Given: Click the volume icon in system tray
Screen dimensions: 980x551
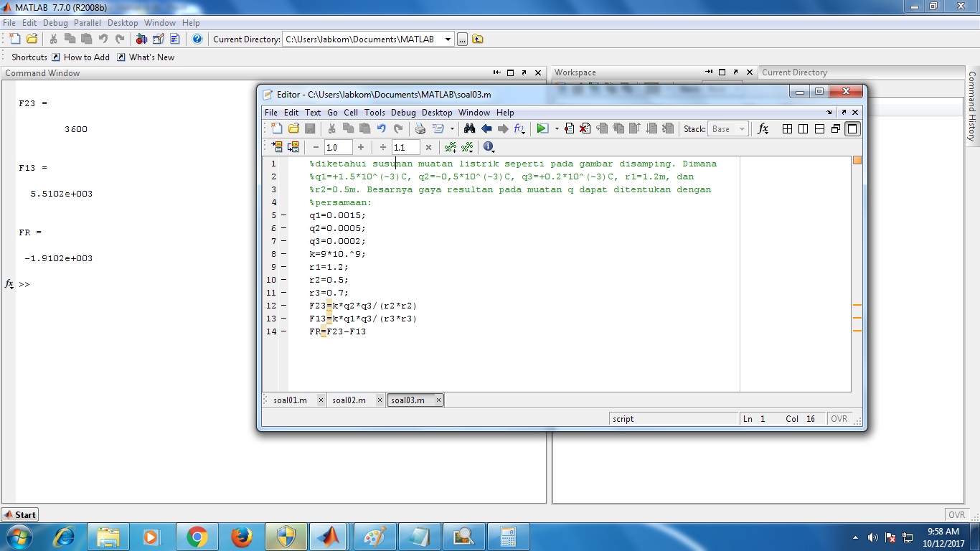Looking at the screenshot, I should point(873,537).
